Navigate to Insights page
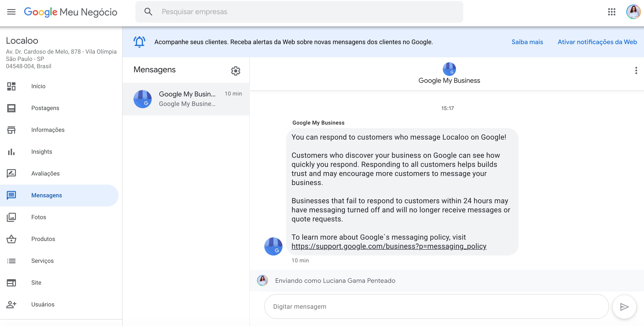 coord(42,152)
